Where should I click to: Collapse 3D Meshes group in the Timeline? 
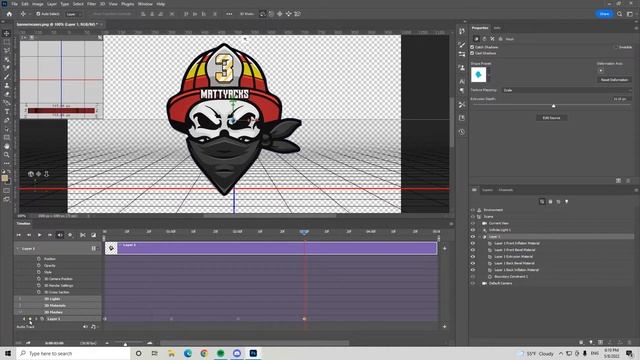[x=20, y=312]
